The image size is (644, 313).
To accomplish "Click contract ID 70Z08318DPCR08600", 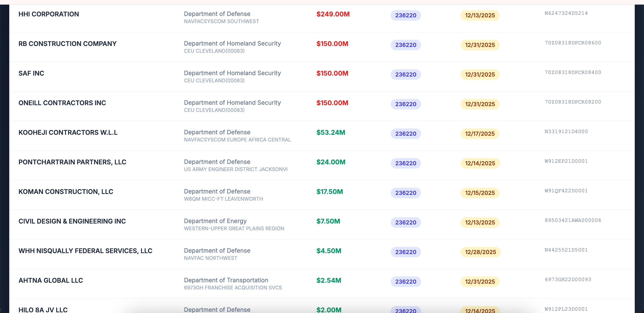I will click(573, 43).
